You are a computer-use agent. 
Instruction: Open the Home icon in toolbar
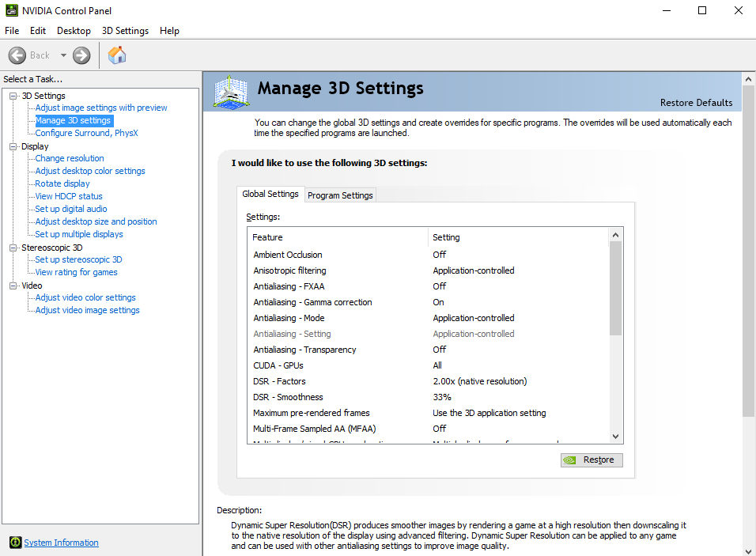coord(117,55)
